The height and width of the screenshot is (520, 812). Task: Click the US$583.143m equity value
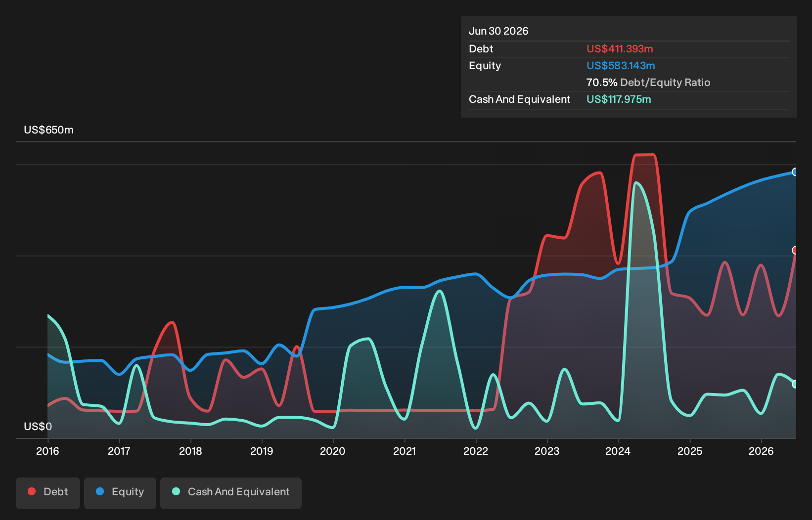point(621,66)
